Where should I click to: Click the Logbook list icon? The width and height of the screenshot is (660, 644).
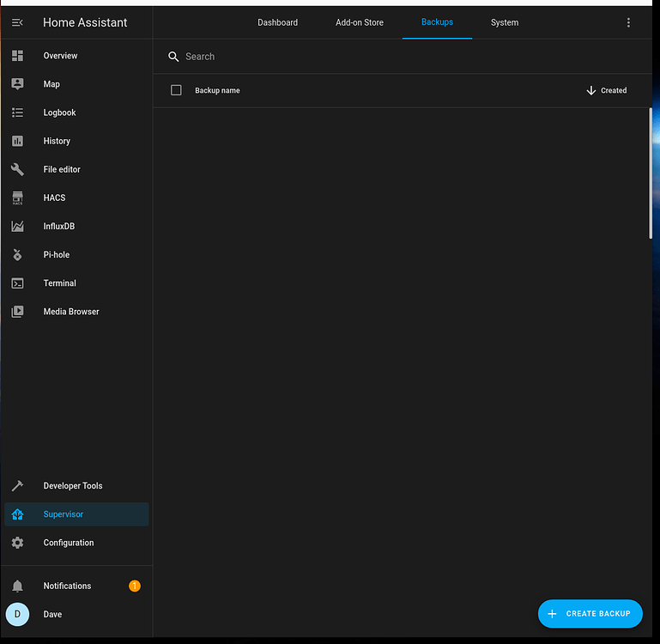tap(17, 112)
